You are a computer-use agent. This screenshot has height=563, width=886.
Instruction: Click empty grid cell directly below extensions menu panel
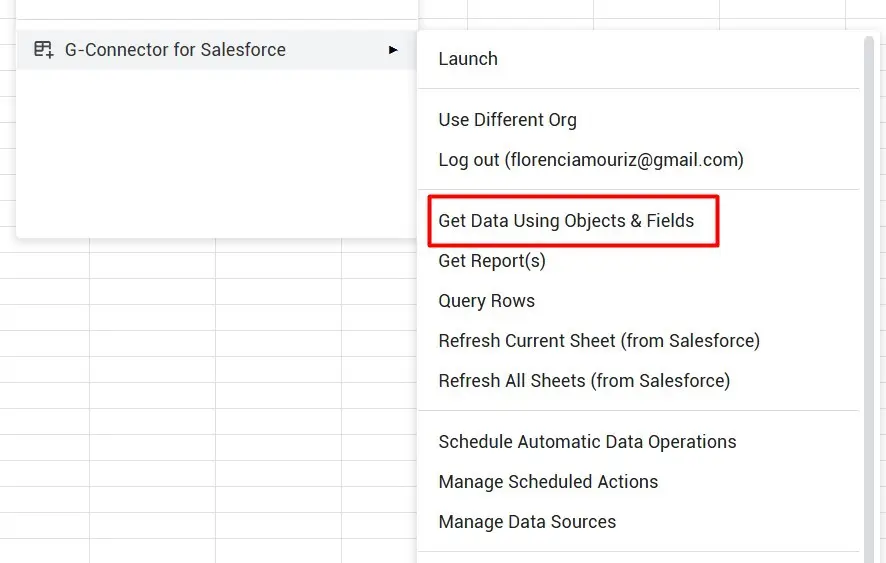coord(152,264)
